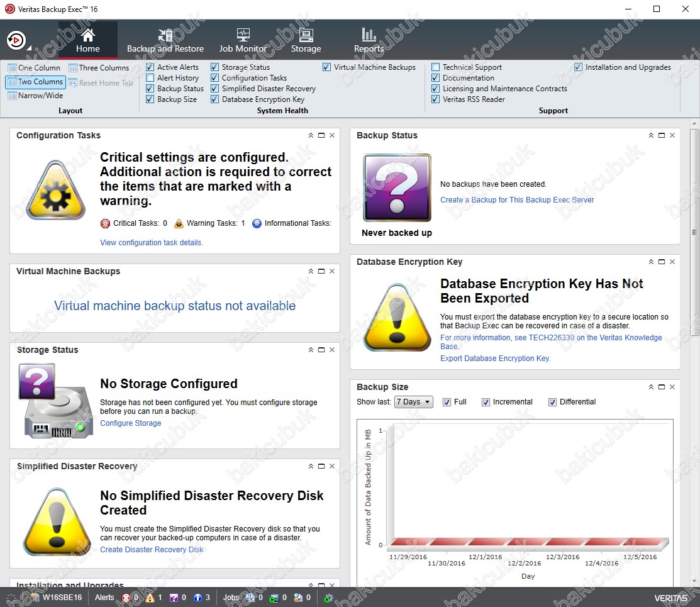Click the Export Database Encryption Key link
The image size is (700, 607).
tap(495, 358)
